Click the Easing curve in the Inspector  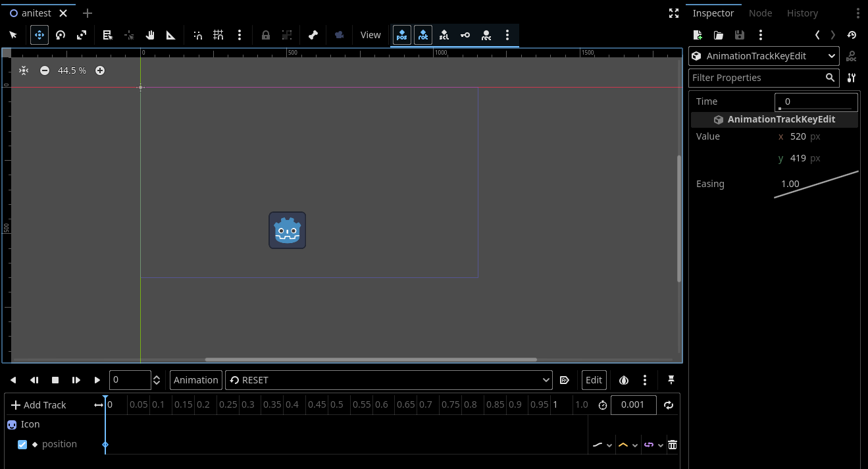[x=816, y=184]
